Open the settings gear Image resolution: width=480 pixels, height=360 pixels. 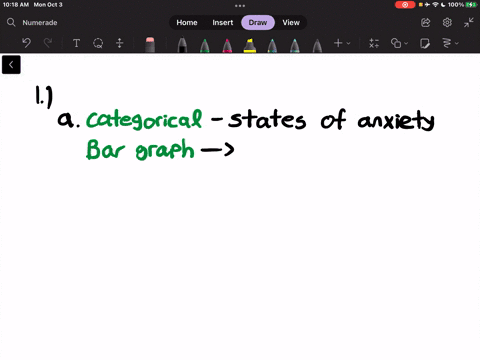tap(447, 22)
